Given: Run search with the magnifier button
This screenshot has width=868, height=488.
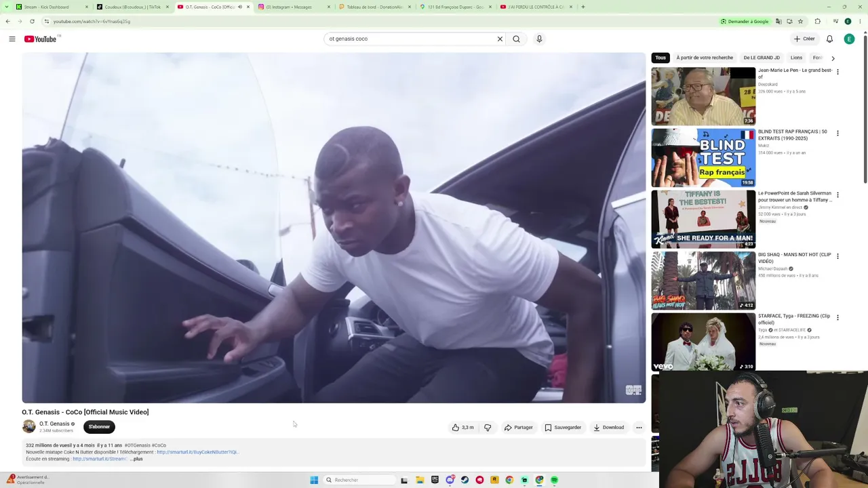Looking at the screenshot, I should (516, 39).
